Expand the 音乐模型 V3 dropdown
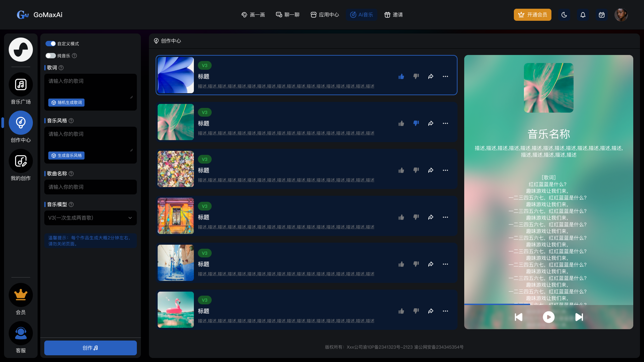644x362 pixels. coord(91,218)
